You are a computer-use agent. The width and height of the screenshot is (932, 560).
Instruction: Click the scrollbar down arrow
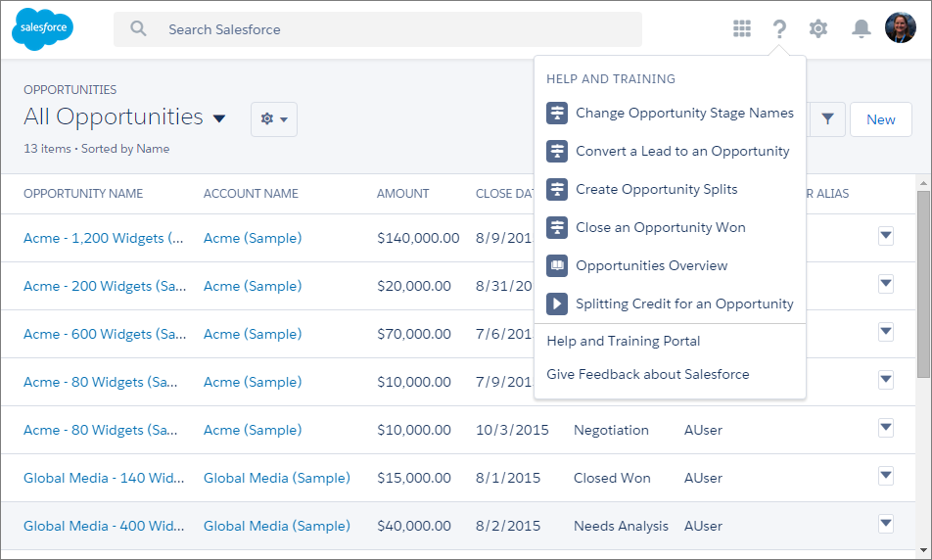(x=923, y=550)
